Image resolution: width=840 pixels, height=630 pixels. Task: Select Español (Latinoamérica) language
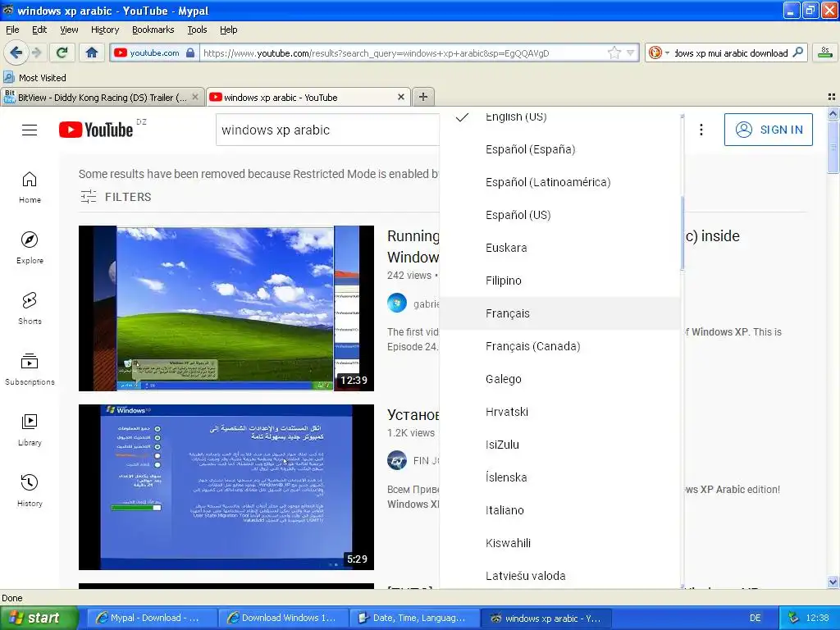pyautogui.click(x=560, y=182)
